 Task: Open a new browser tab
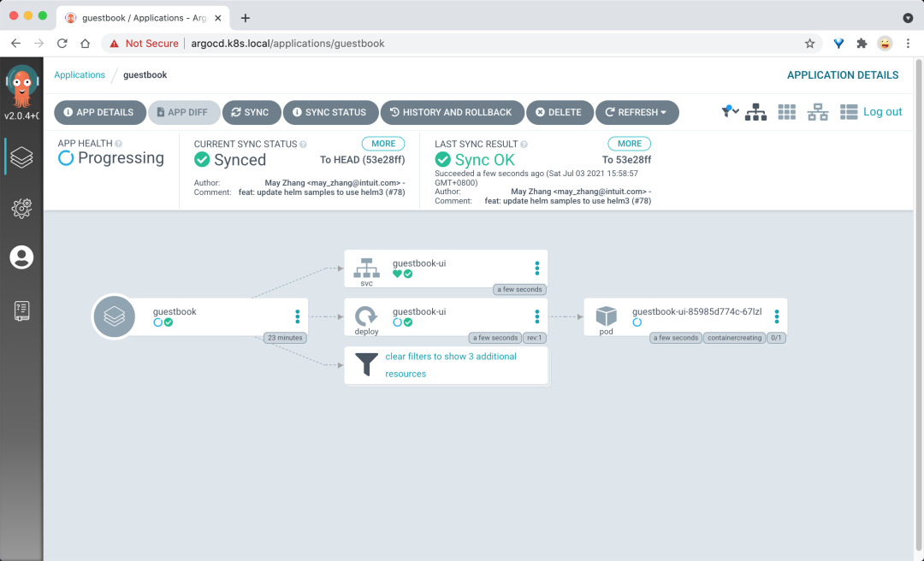click(x=246, y=18)
